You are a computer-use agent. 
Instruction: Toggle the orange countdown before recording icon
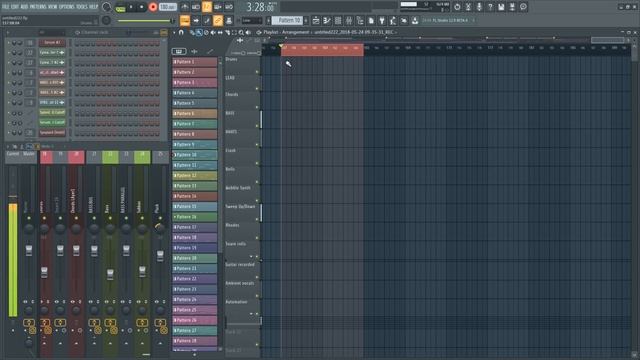click(207, 7)
